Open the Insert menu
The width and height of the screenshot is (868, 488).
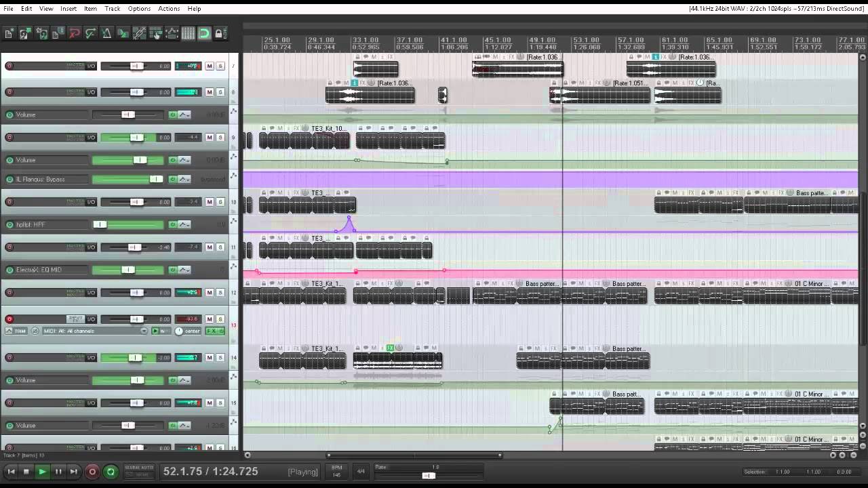pos(68,9)
